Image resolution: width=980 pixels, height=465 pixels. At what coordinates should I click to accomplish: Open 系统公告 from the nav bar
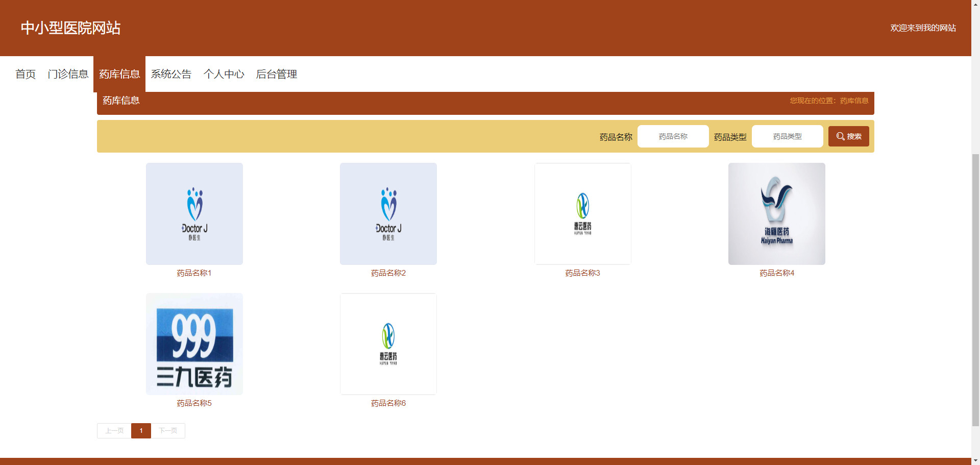pyautogui.click(x=171, y=74)
